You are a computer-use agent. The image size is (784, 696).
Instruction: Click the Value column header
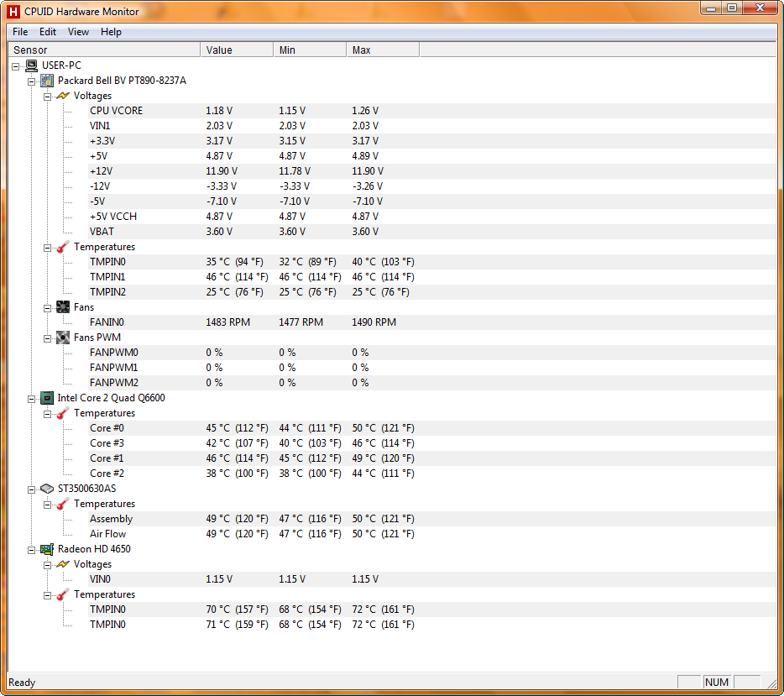(237, 50)
